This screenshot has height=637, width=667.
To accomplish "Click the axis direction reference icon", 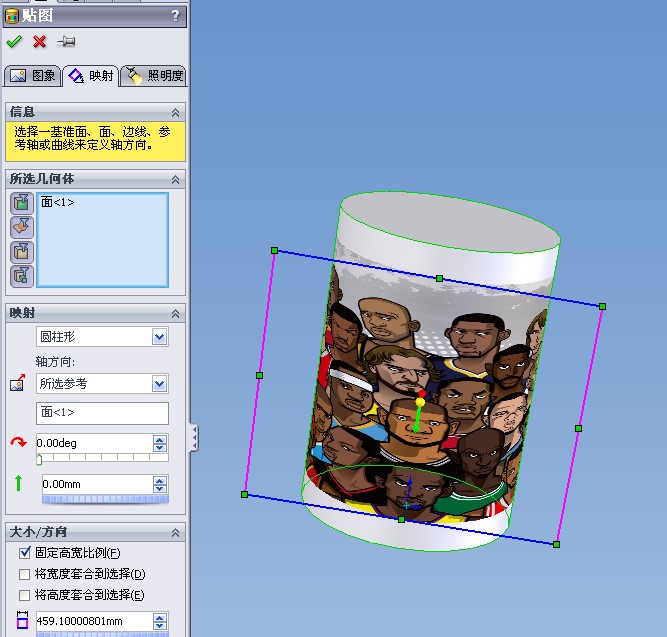I will 17,383.
